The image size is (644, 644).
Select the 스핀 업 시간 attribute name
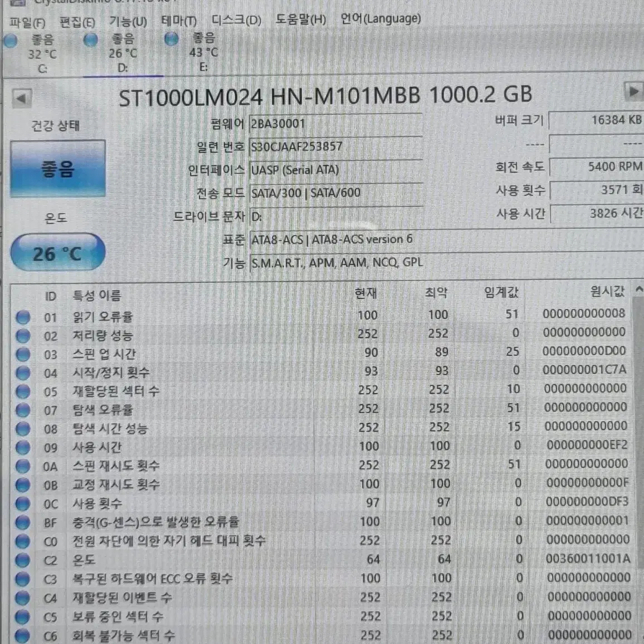pos(104,354)
